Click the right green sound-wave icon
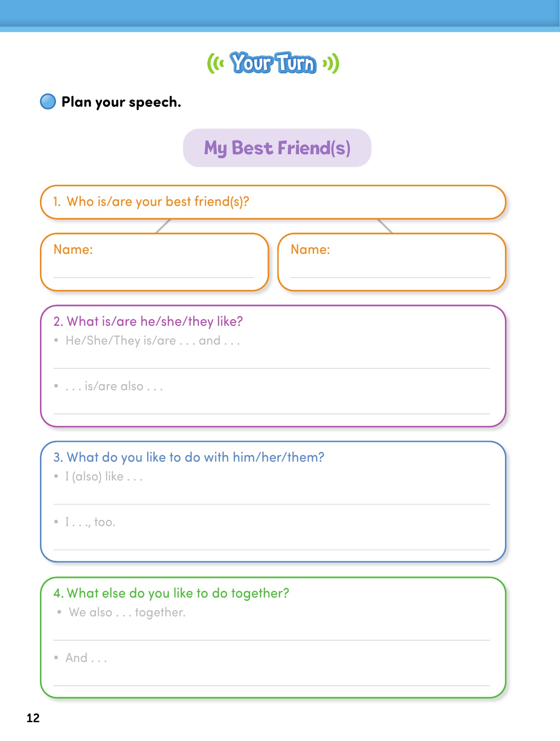Image resolution: width=560 pixels, height=741 pixels. click(x=331, y=63)
